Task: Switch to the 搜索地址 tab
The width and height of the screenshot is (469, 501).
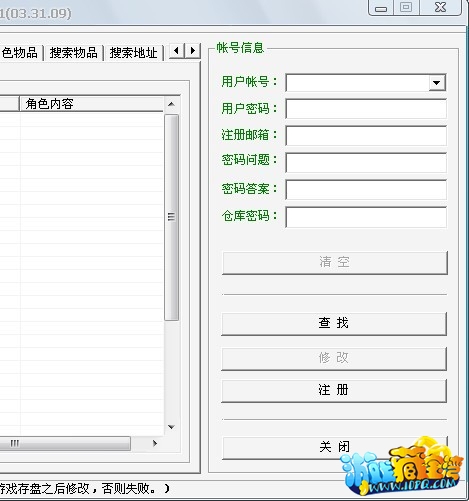Action: (133, 53)
